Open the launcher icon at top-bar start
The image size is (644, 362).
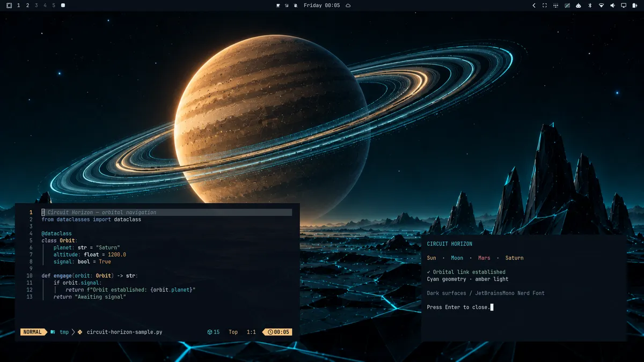coord(9,5)
